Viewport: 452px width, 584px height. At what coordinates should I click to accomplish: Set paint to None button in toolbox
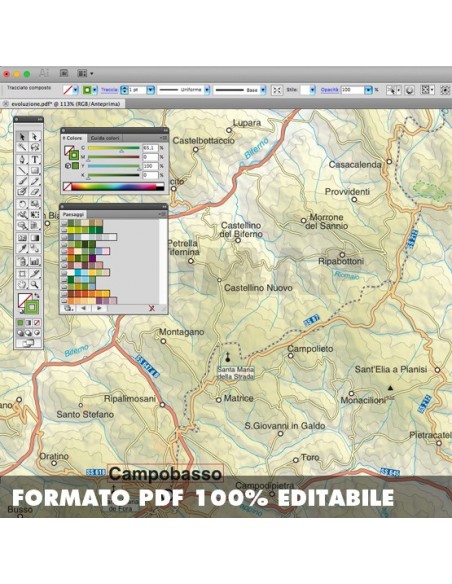[x=37, y=323]
